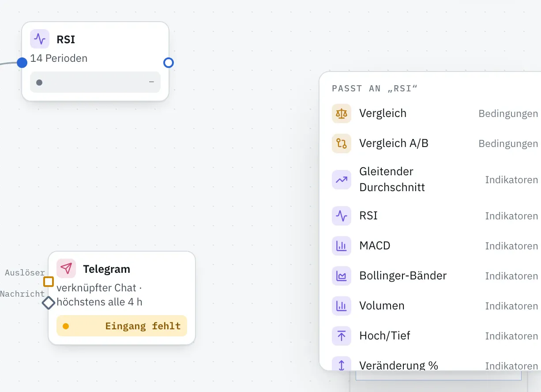Click the "Telegram" node title
This screenshot has height=392, width=541.
(106, 269)
